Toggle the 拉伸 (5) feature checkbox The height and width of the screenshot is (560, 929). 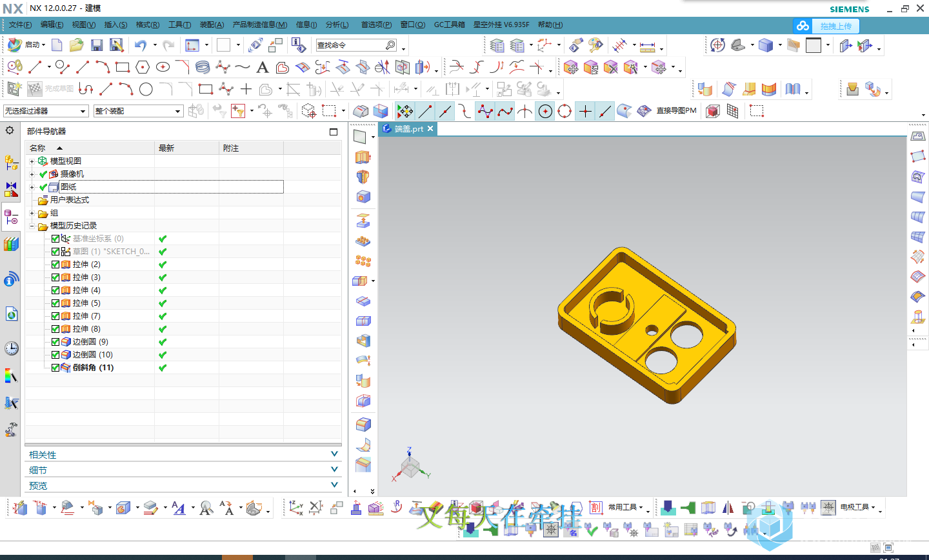click(x=55, y=303)
